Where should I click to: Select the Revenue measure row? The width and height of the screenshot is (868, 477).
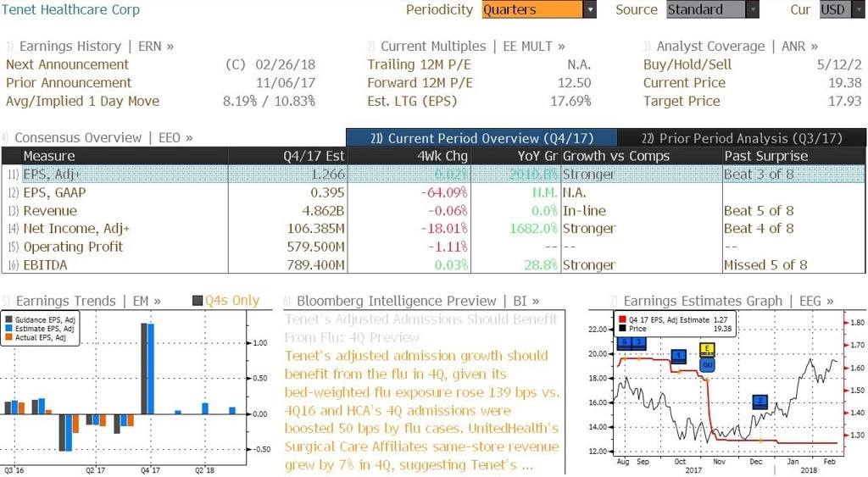(x=433, y=210)
